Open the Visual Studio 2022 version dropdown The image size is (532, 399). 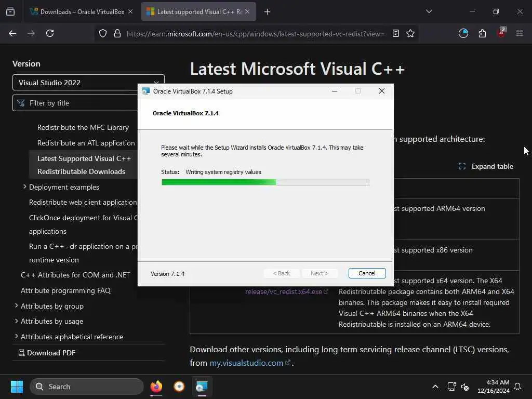click(x=88, y=83)
